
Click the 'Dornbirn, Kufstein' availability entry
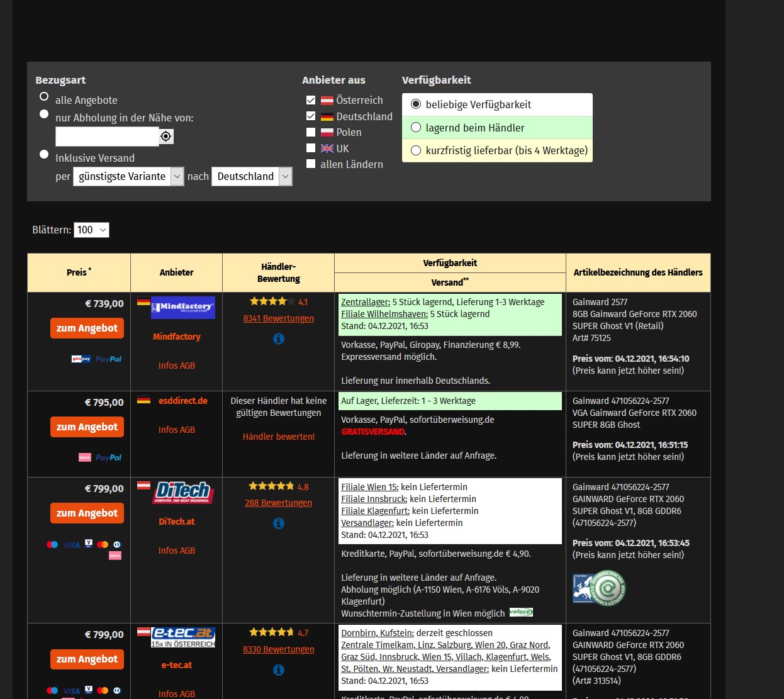pos(378,633)
